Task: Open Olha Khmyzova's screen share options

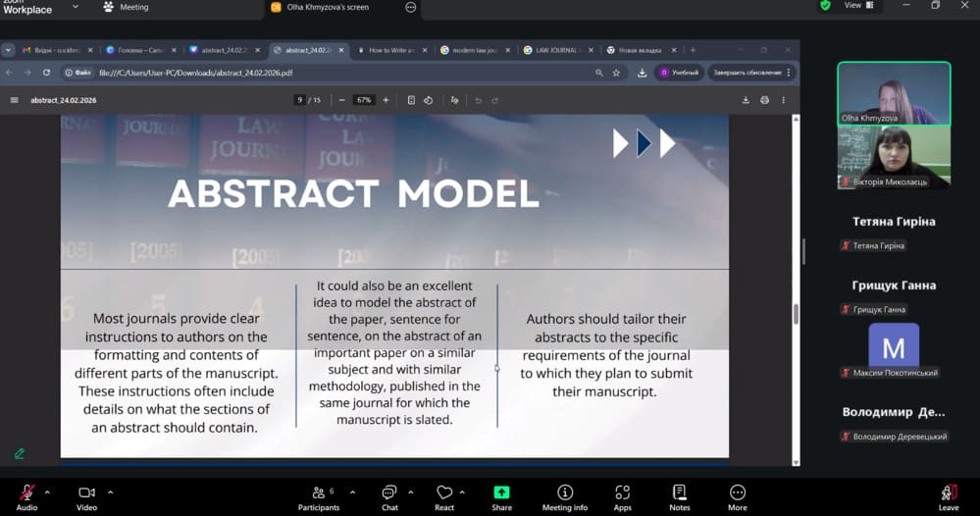Action: [411, 7]
